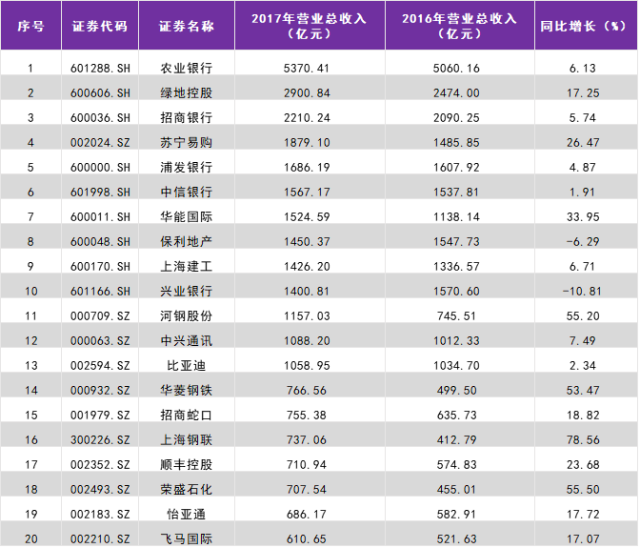This screenshot has width=640, height=548.
Task: Select the name cell 绿地控股
Action: click(x=187, y=93)
